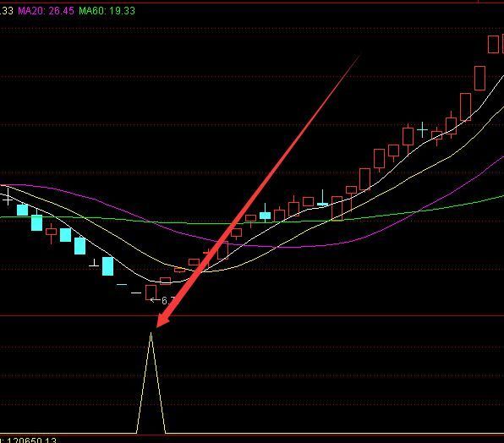The image size is (504, 443).
Task: Click the small cyan candle above green line
Action: click(266, 216)
